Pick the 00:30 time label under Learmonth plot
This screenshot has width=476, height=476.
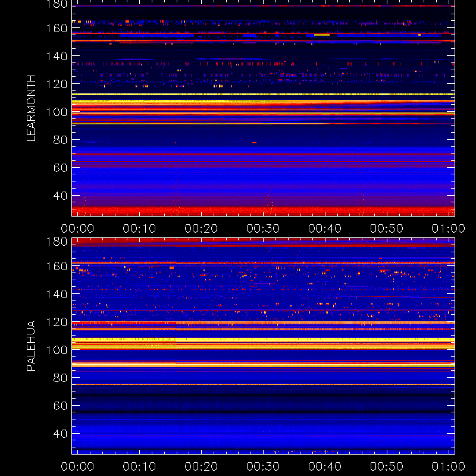263,228
